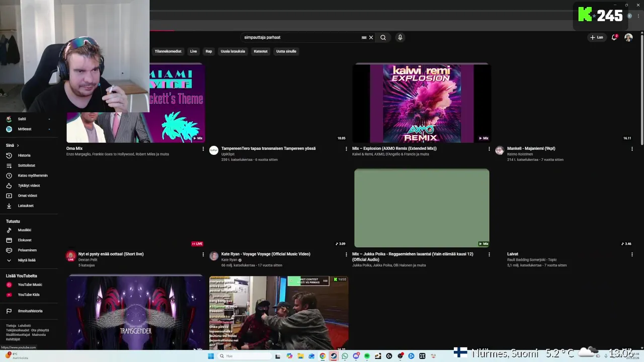Viewport: 644px width, 362px height.
Task: Open Historia in the YouTube sidebar
Action: tap(24, 155)
